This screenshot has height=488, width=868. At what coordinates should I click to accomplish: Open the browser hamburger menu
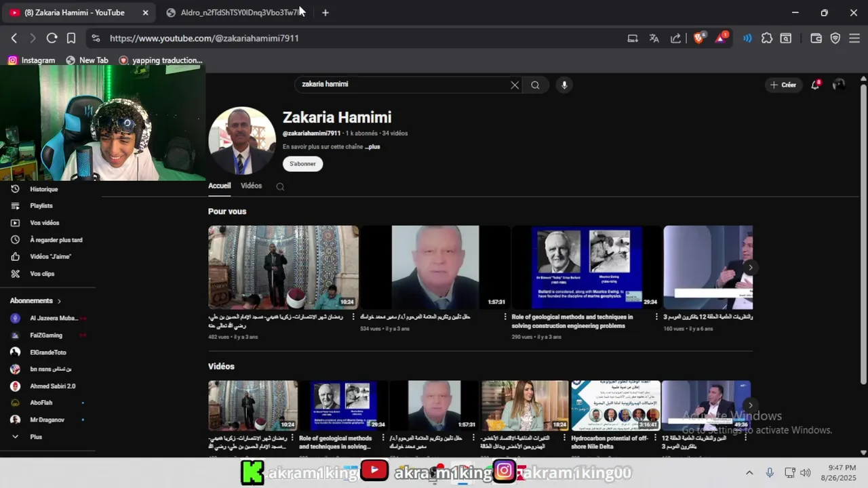pyautogui.click(x=854, y=39)
